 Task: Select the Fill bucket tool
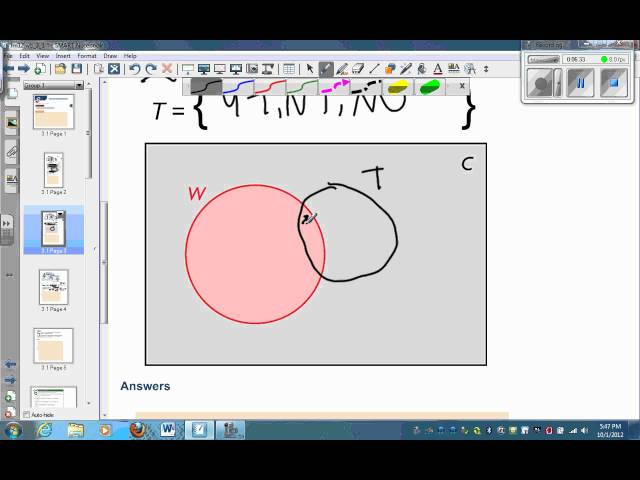(422, 69)
